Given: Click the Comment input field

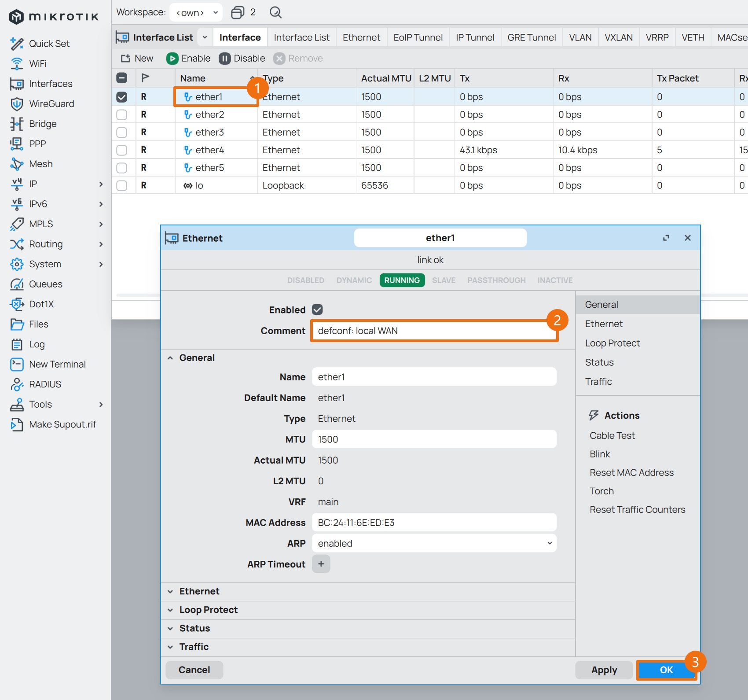Looking at the screenshot, I should (x=434, y=331).
